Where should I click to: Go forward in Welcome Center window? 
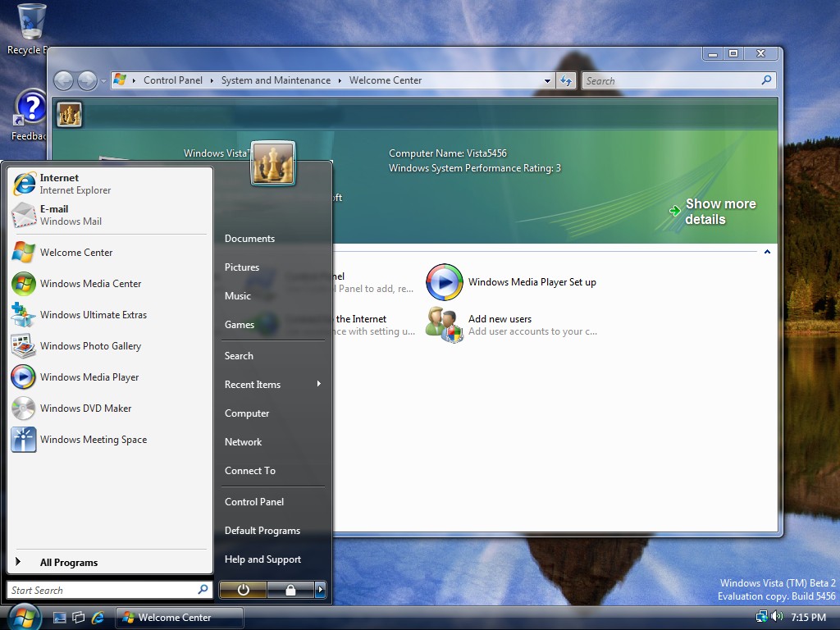coord(87,81)
